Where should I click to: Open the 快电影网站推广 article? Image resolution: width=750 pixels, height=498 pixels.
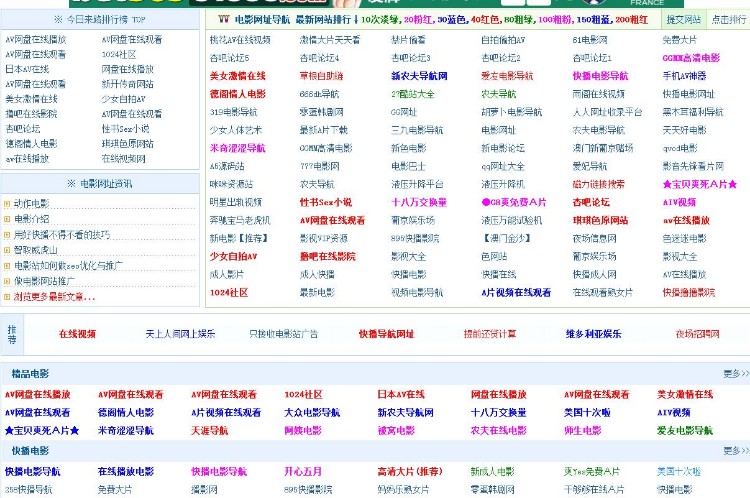pos(44,281)
